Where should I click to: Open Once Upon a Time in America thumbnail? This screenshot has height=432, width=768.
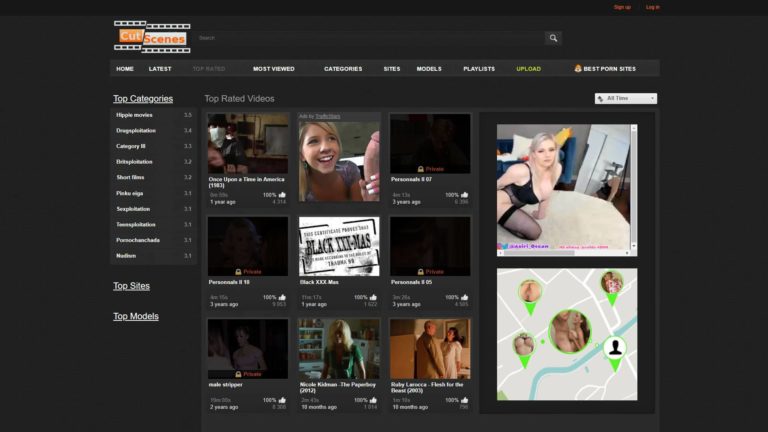coord(248,144)
